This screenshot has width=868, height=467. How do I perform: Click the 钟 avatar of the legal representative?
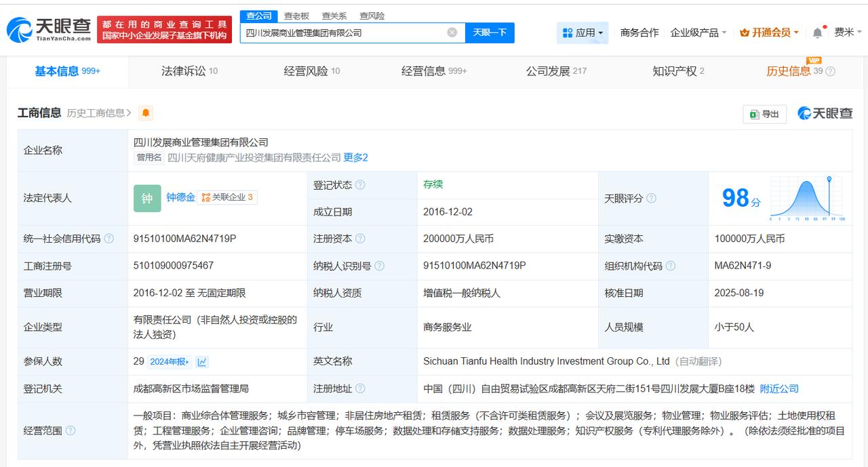pyautogui.click(x=147, y=198)
